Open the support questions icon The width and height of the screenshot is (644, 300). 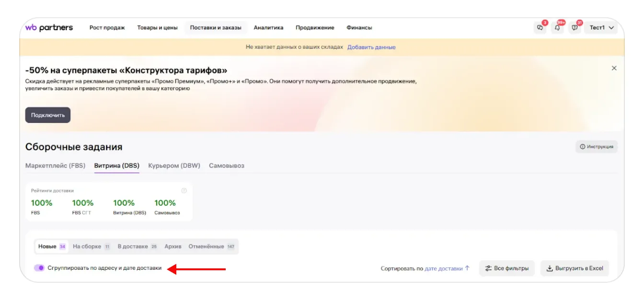(575, 28)
